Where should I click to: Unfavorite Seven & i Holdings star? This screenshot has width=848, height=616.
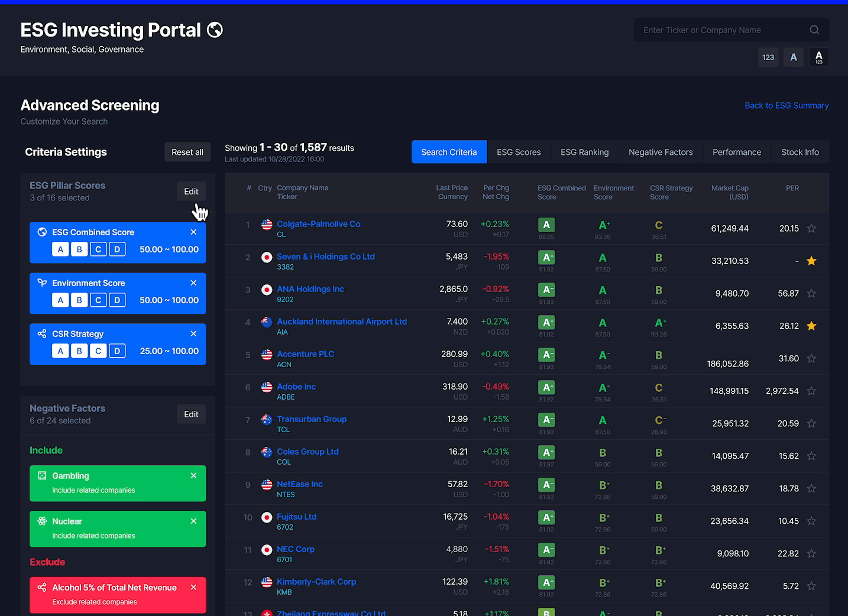pyautogui.click(x=811, y=261)
